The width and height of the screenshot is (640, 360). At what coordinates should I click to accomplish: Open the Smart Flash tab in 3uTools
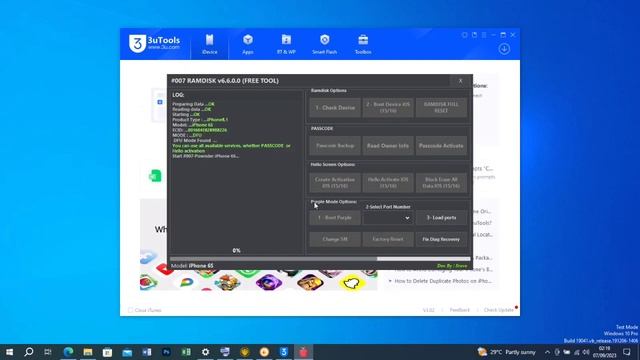(324, 44)
